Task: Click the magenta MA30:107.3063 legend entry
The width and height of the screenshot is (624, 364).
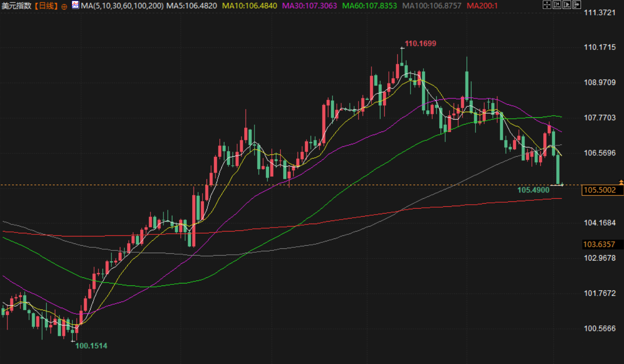Action: 310,6
